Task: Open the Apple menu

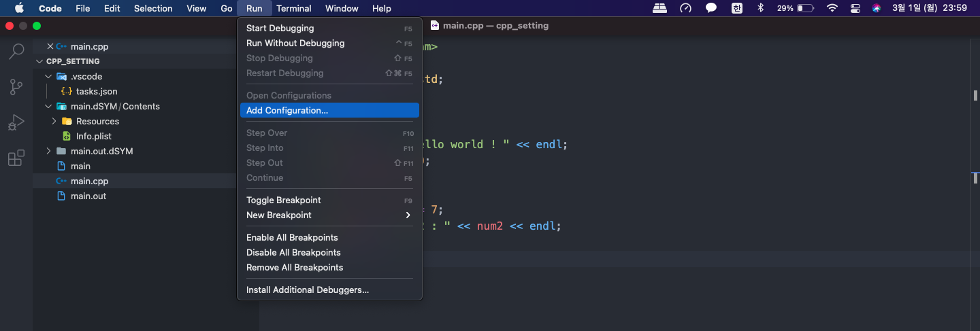Action: tap(19, 8)
